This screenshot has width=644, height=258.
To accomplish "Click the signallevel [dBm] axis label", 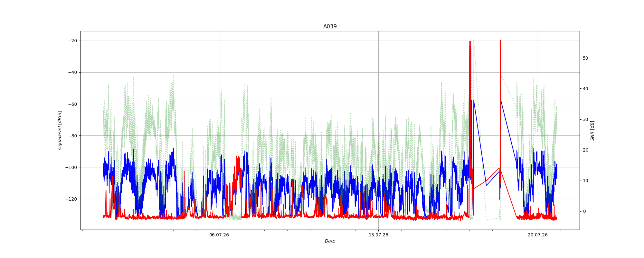I will coord(60,130).
